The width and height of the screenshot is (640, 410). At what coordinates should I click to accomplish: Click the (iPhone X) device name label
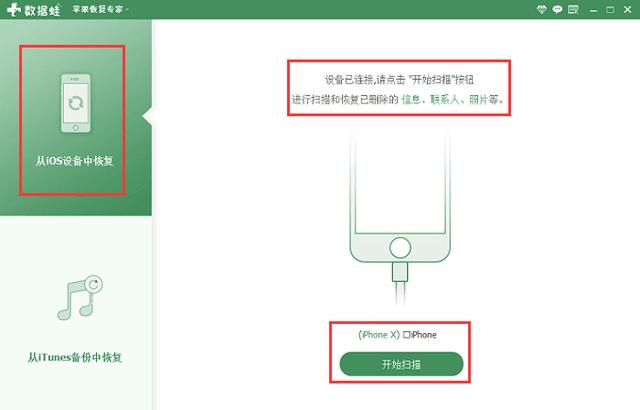point(379,335)
